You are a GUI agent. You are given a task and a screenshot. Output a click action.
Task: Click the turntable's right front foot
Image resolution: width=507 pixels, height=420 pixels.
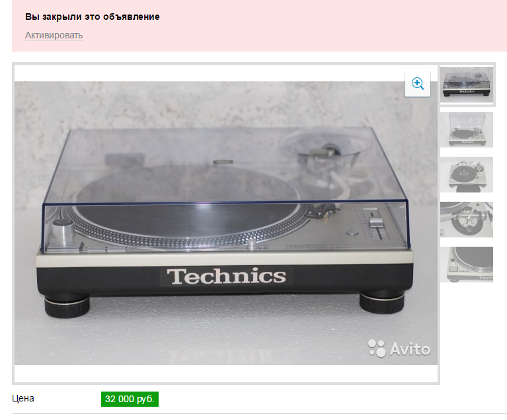[x=382, y=302]
